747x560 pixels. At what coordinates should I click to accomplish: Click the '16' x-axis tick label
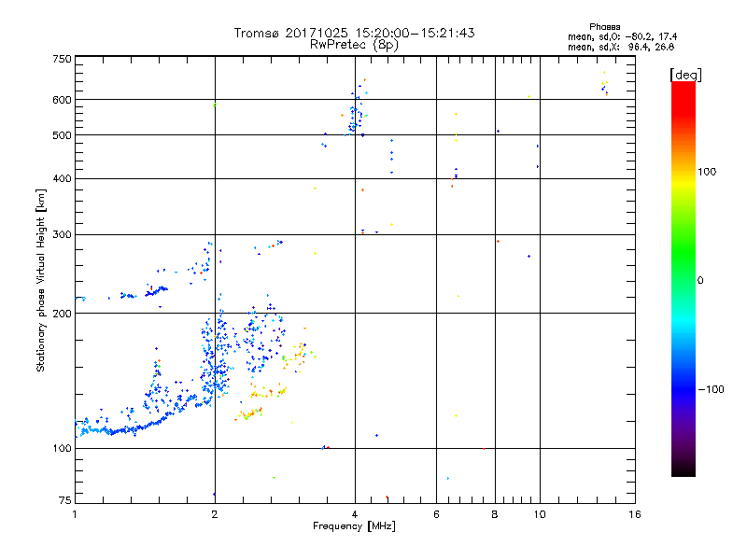(x=635, y=514)
